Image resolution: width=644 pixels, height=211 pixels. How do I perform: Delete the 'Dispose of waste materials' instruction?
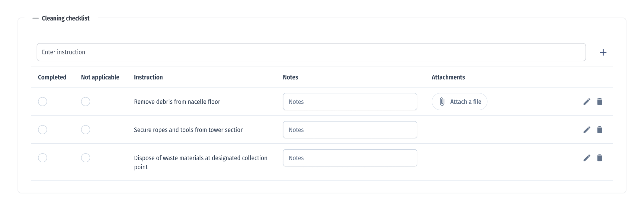(600, 158)
